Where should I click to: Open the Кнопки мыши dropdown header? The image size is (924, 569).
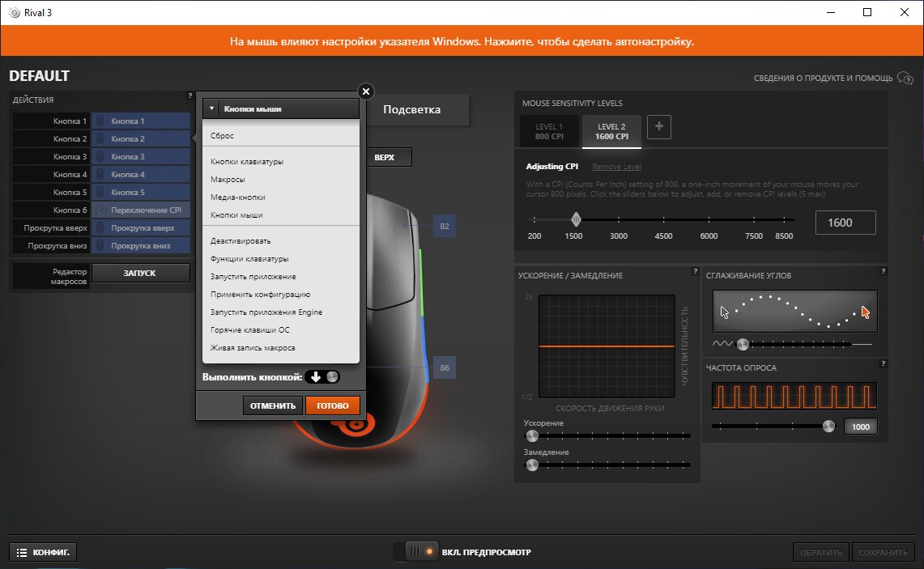click(x=281, y=108)
